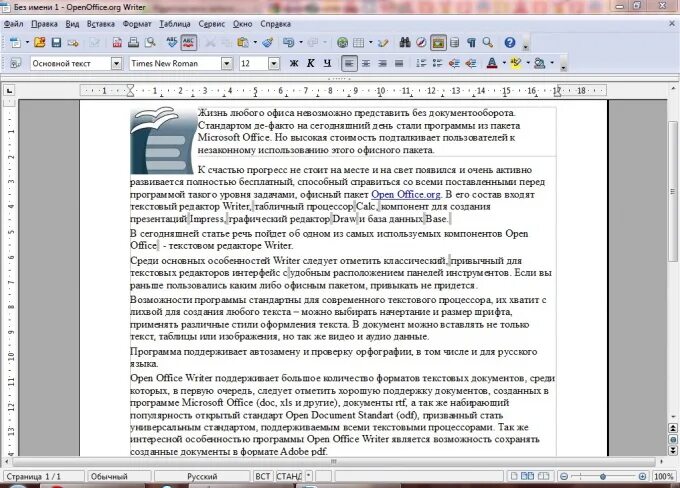Open Find & Replace binoculars icon
This screenshot has width=680, height=488.
coord(405,43)
